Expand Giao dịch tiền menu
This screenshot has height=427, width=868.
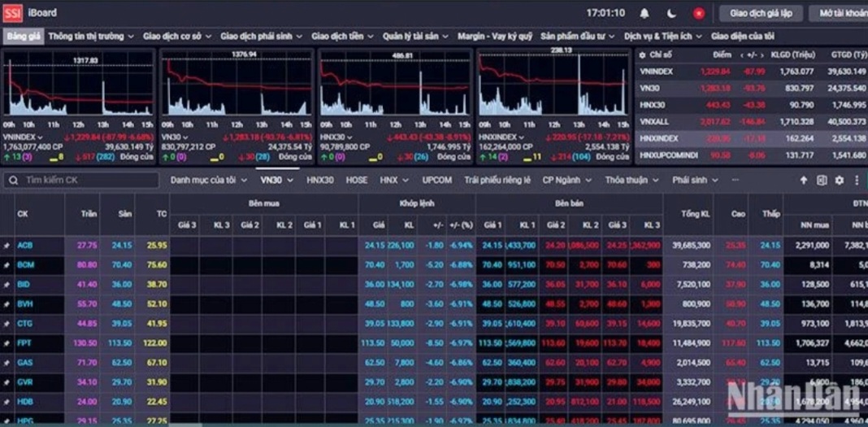[342, 37]
